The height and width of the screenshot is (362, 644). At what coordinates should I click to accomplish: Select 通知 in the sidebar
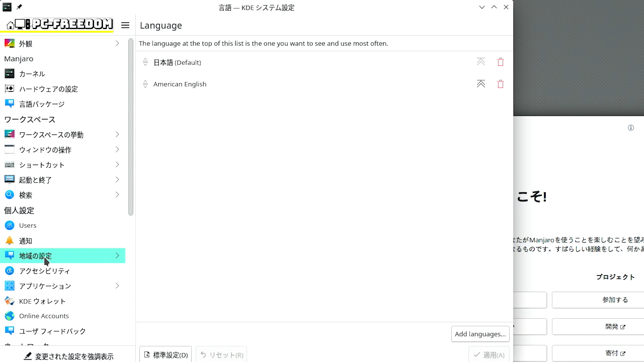click(x=25, y=241)
